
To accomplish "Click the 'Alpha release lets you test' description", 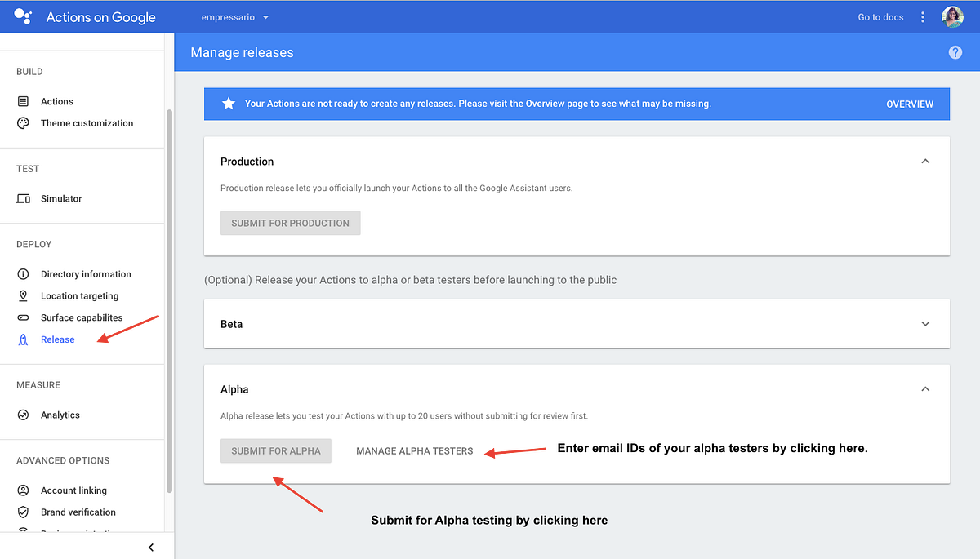I will (x=404, y=415).
